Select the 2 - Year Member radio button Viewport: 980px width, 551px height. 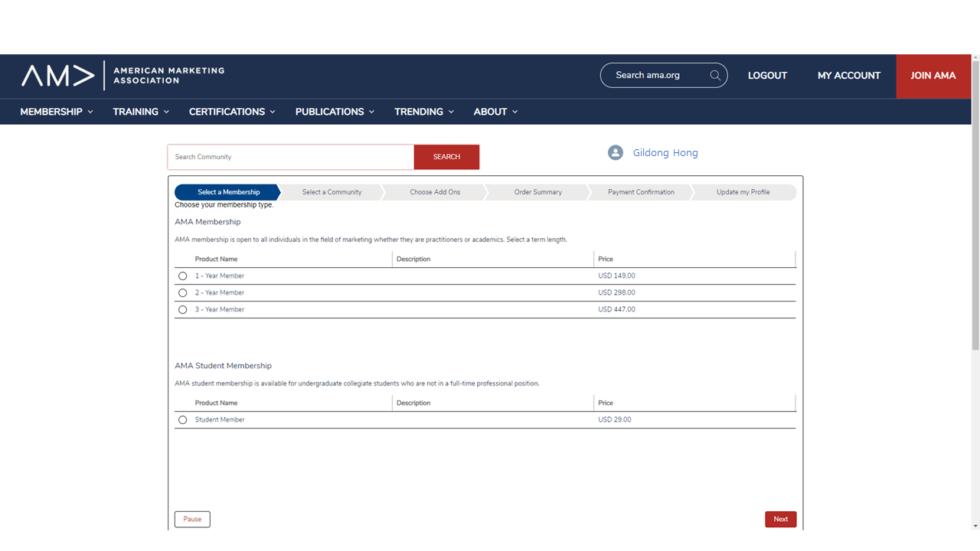click(182, 293)
